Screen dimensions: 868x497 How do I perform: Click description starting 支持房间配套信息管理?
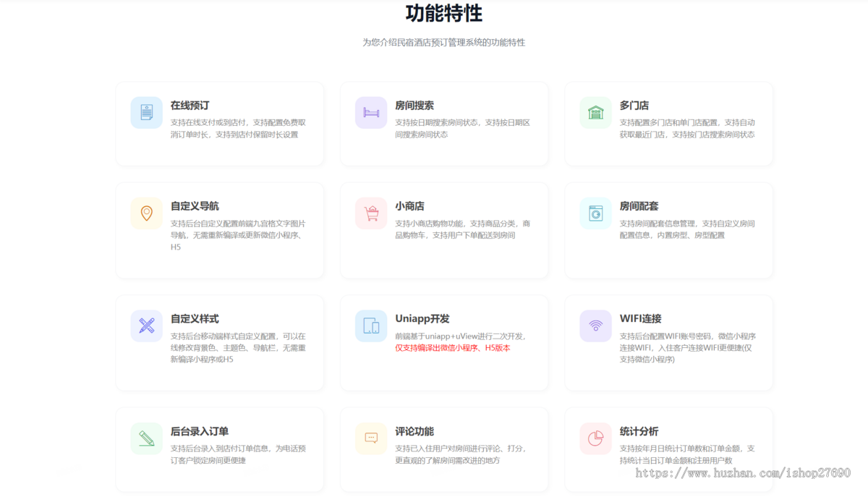pos(687,229)
